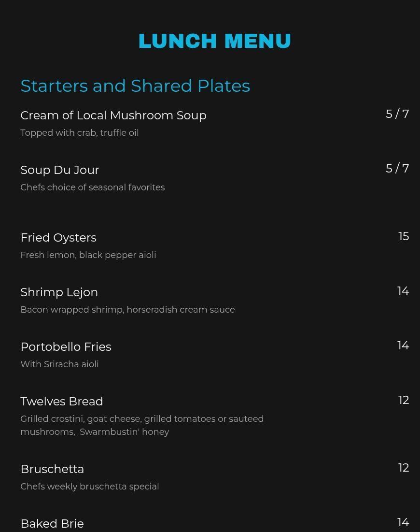Click the LUNCH MENU title
The height and width of the screenshot is (532, 420).
[x=214, y=41]
